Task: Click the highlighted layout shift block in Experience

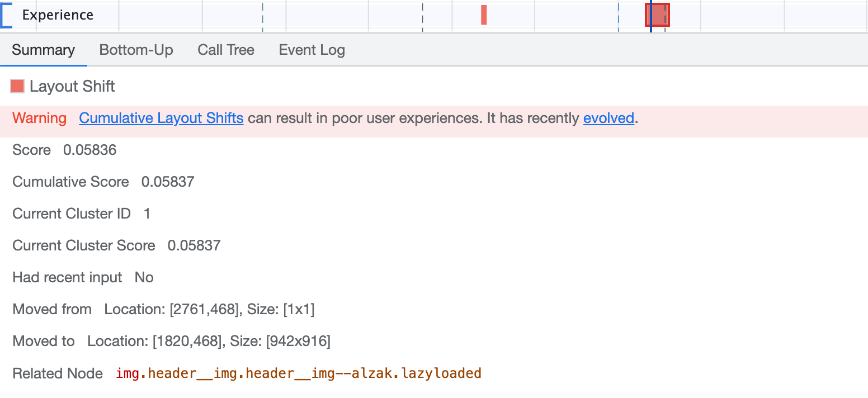Action: click(658, 15)
